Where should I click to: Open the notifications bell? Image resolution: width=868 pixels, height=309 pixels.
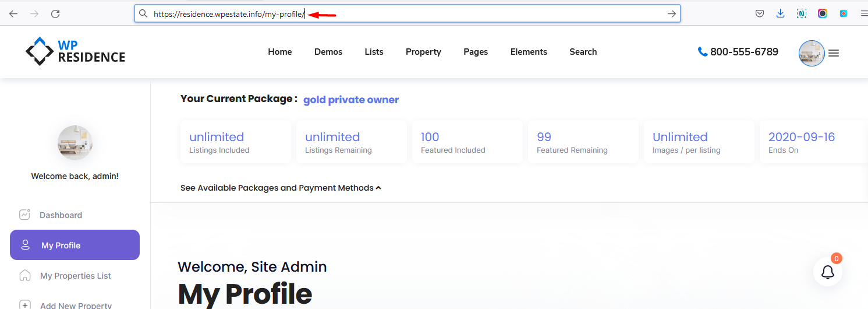(828, 272)
